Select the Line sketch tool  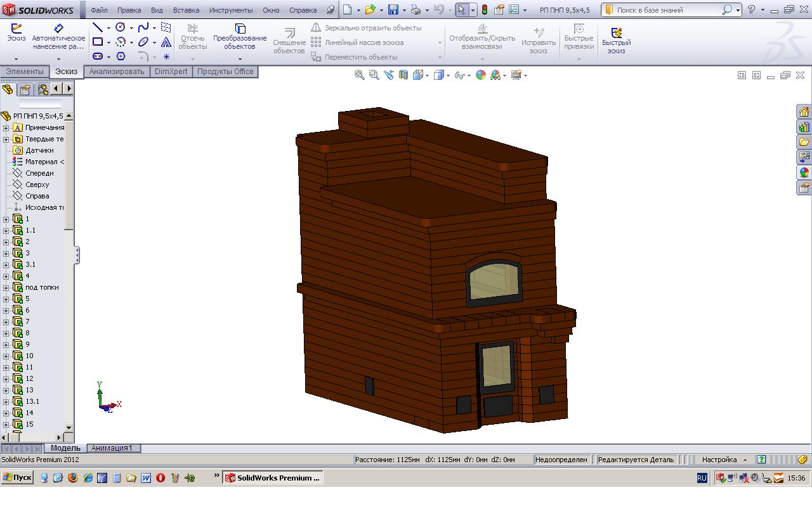pyautogui.click(x=98, y=28)
